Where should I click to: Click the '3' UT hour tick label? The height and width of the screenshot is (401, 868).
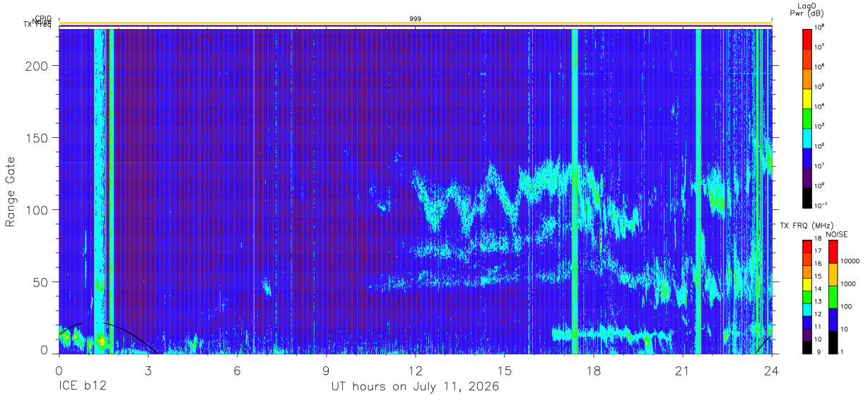(148, 369)
